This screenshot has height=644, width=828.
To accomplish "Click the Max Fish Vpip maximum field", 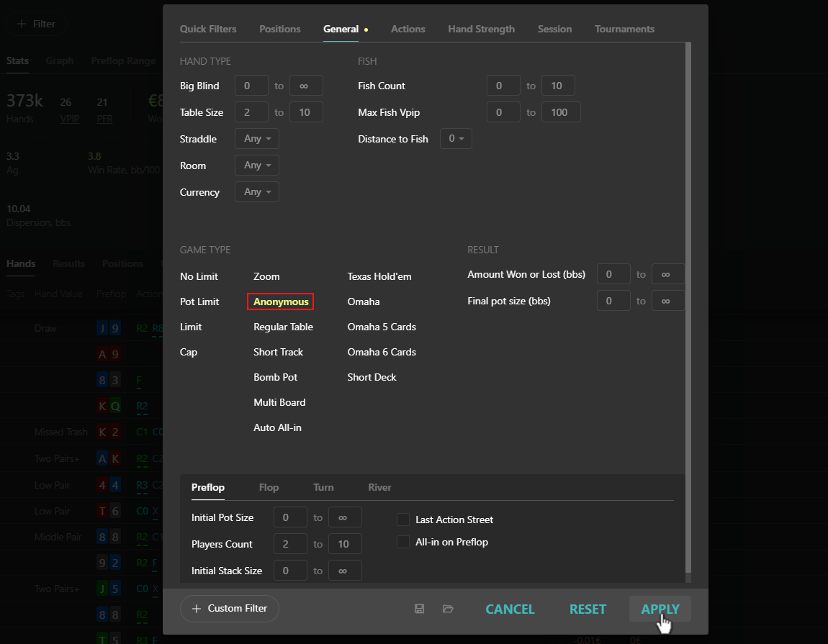I will pyautogui.click(x=561, y=112).
